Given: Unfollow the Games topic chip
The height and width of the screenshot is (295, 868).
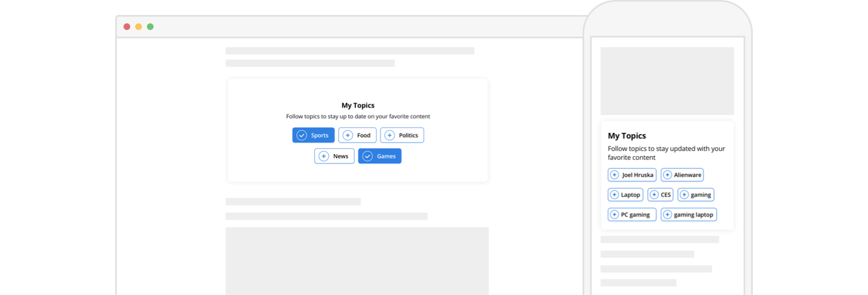Looking at the screenshot, I should pyautogui.click(x=379, y=156).
